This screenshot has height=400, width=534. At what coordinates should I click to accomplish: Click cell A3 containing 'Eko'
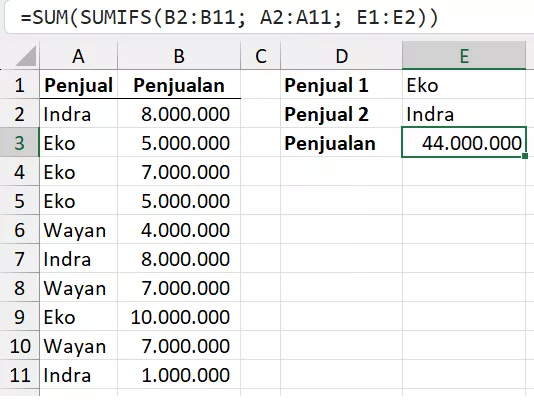click(78, 143)
